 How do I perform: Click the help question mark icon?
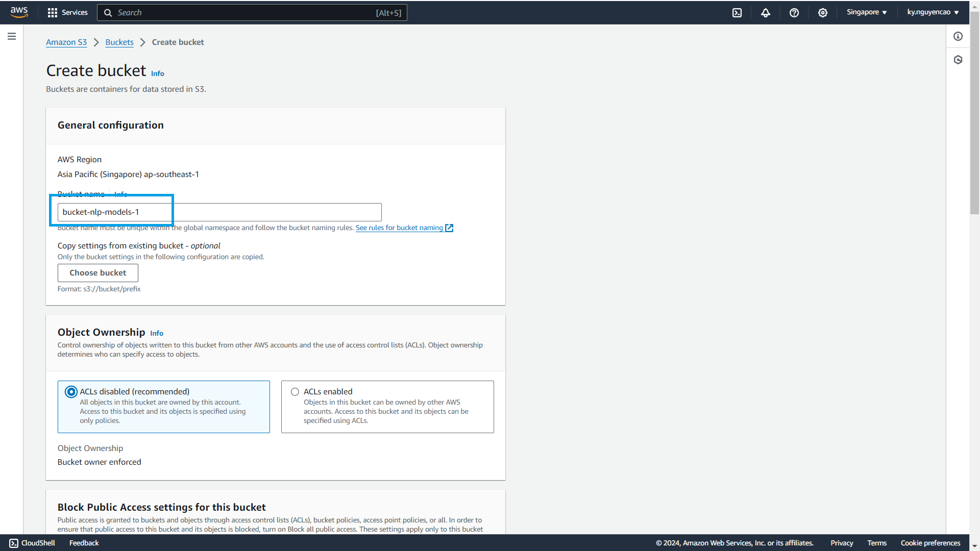coord(794,12)
